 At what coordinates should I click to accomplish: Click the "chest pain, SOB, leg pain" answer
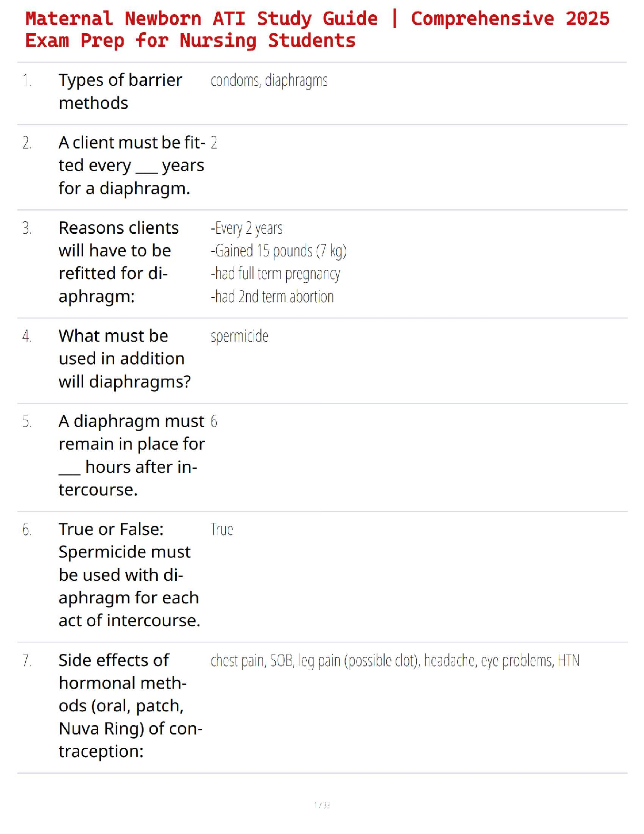(x=395, y=661)
